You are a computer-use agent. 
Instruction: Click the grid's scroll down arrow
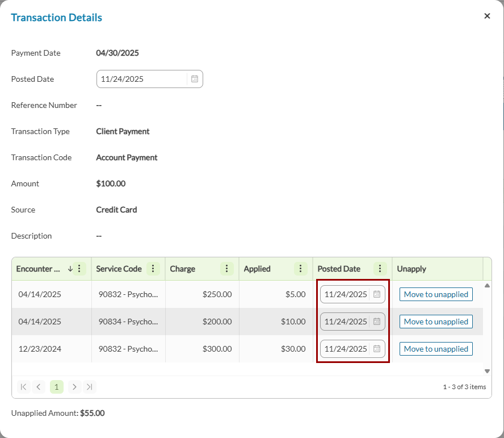487,371
